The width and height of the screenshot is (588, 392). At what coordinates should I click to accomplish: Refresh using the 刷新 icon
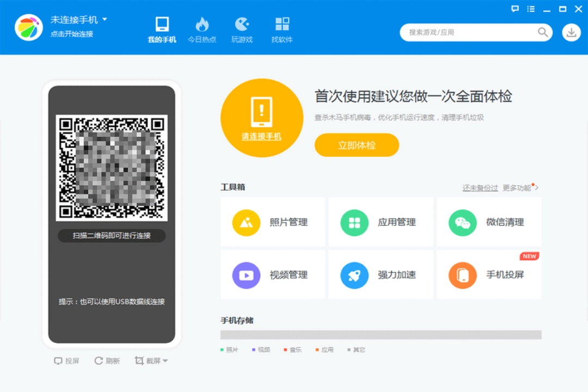(107, 360)
